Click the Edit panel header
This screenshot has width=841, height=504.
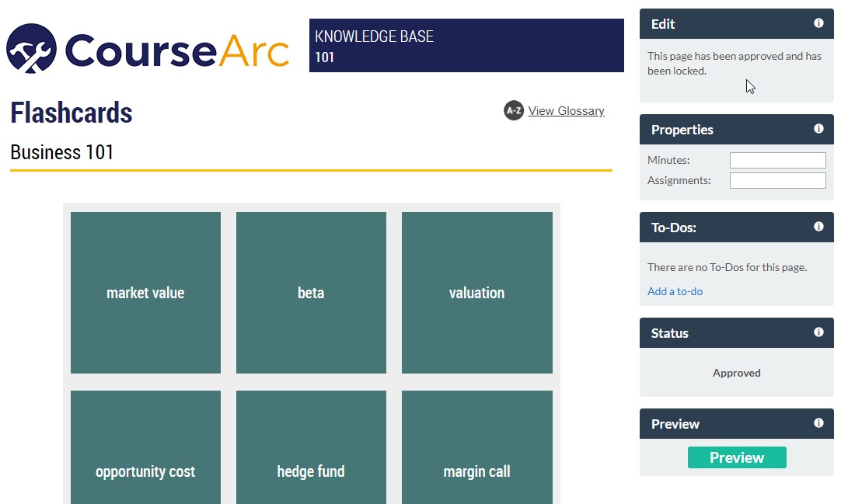[x=736, y=23]
